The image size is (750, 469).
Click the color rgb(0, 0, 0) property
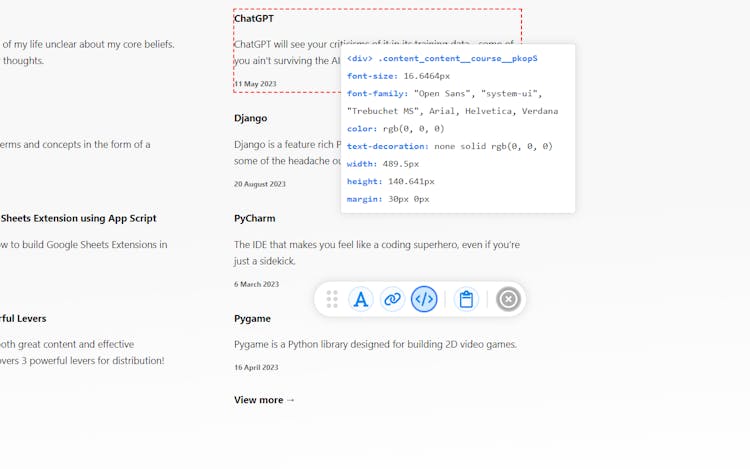tap(396, 129)
